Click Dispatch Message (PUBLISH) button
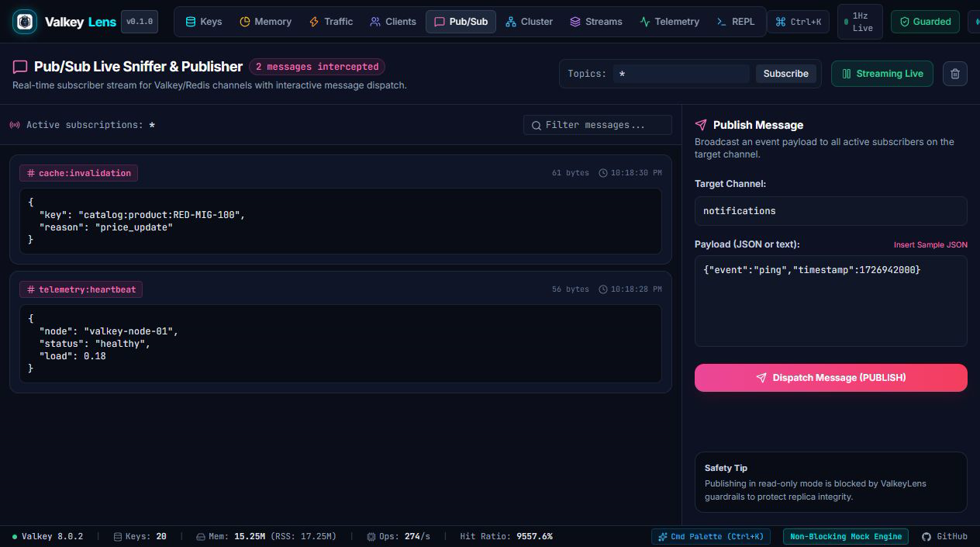Viewport: 980px width, 547px height. coord(831,378)
